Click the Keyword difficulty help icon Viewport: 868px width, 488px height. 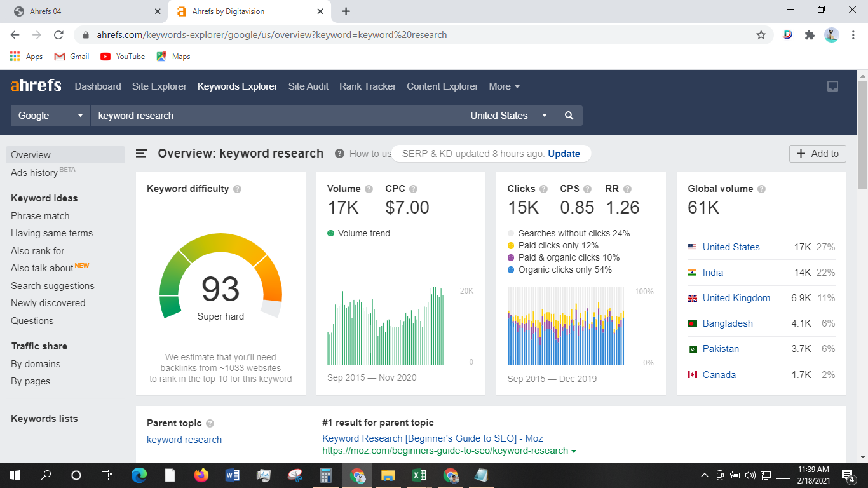[x=238, y=189]
